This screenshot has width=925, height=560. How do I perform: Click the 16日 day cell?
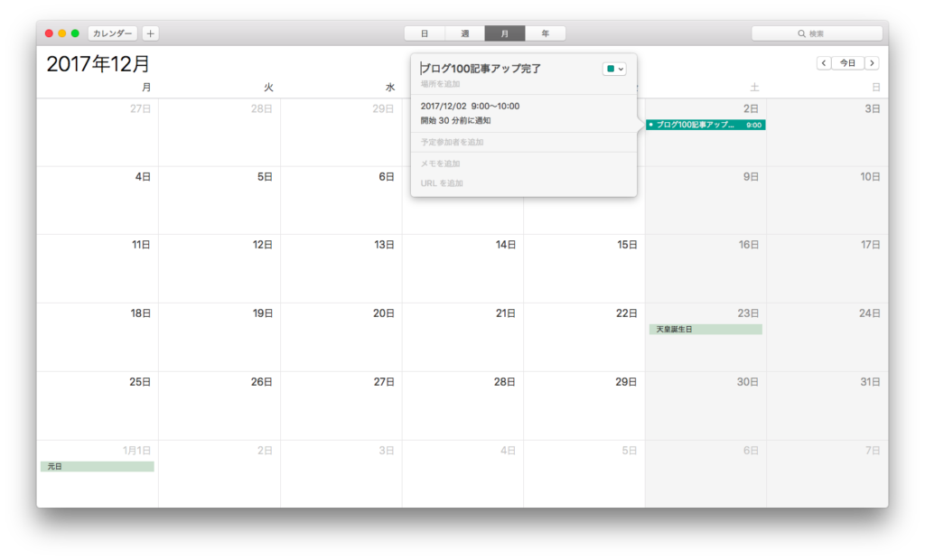705,269
